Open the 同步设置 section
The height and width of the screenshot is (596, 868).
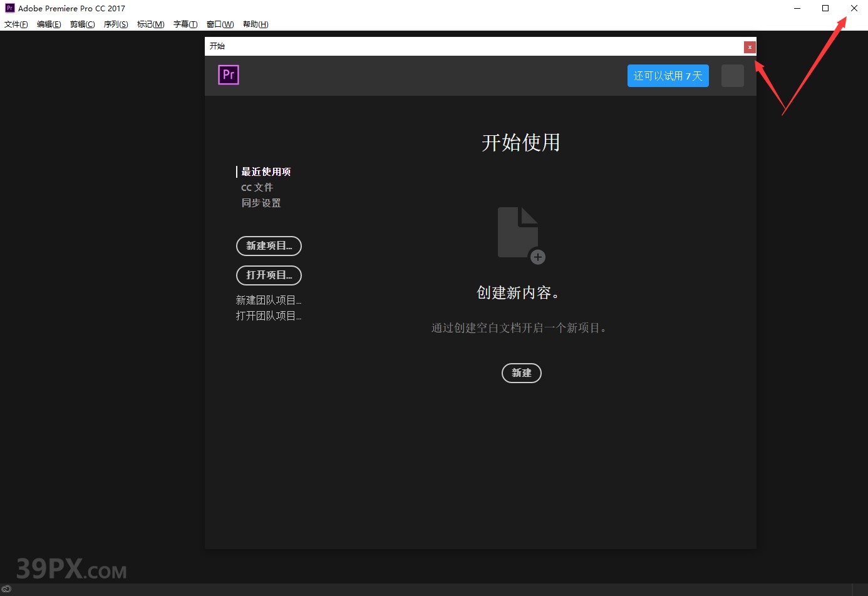tap(261, 202)
